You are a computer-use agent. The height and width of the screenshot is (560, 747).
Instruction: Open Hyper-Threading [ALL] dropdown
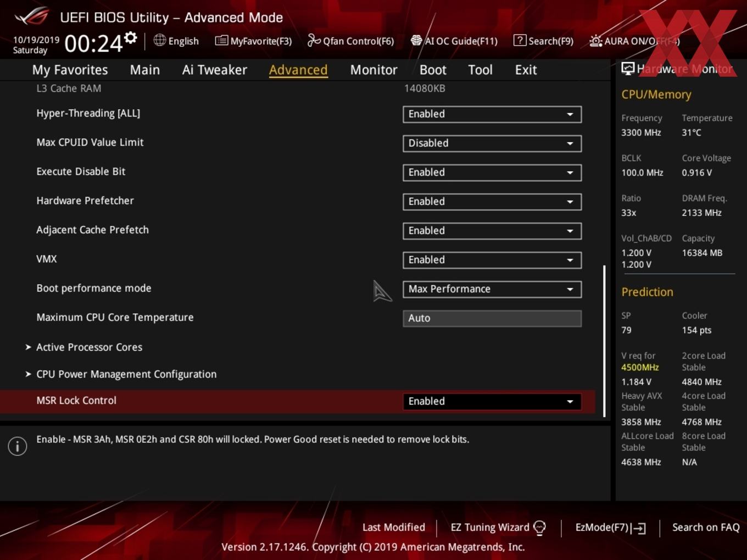pyautogui.click(x=492, y=114)
